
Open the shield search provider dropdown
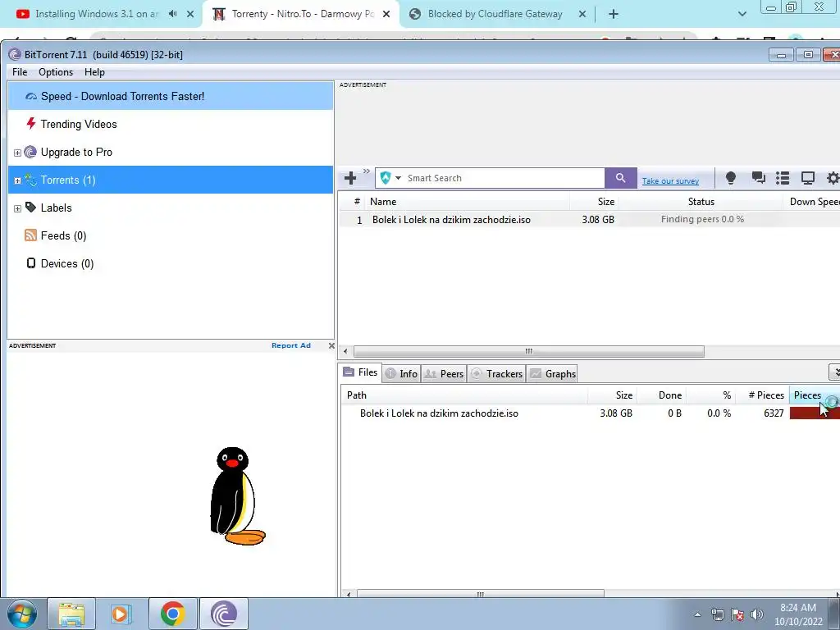coord(398,178)
